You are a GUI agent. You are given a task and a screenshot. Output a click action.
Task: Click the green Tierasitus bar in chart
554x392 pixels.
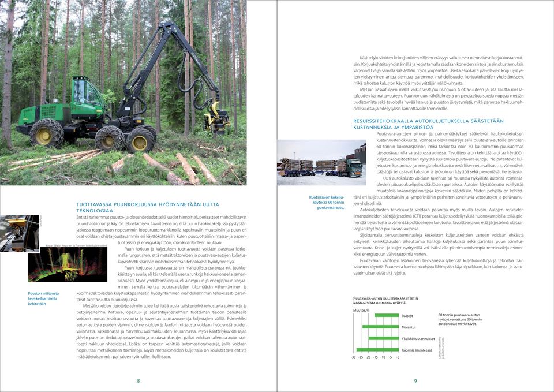point(380,327)
